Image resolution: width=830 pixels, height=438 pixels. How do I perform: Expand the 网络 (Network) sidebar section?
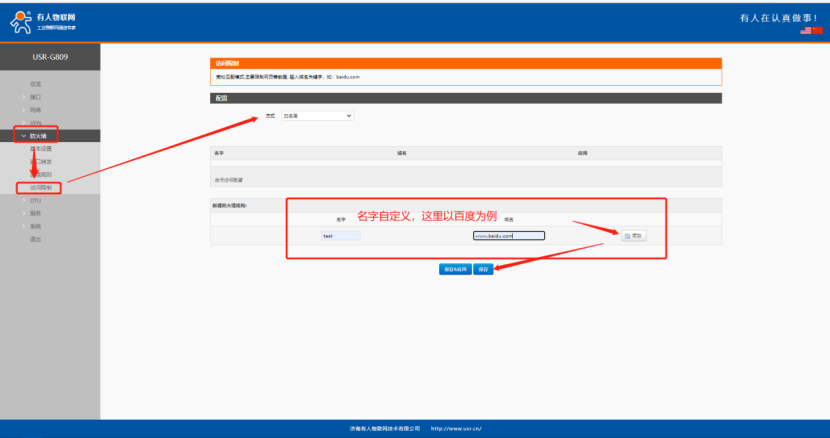pos(35,110)
